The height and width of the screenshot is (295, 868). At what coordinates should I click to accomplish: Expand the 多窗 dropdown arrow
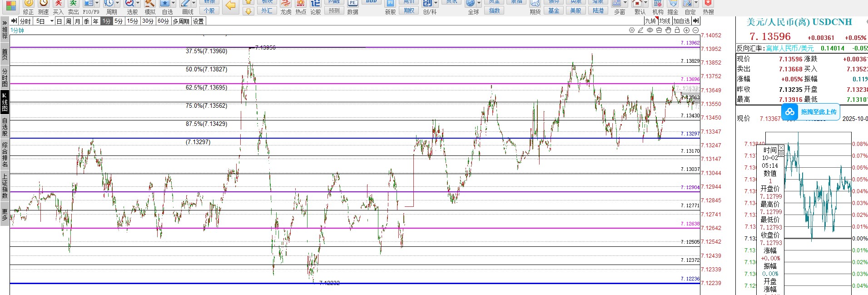625,3
